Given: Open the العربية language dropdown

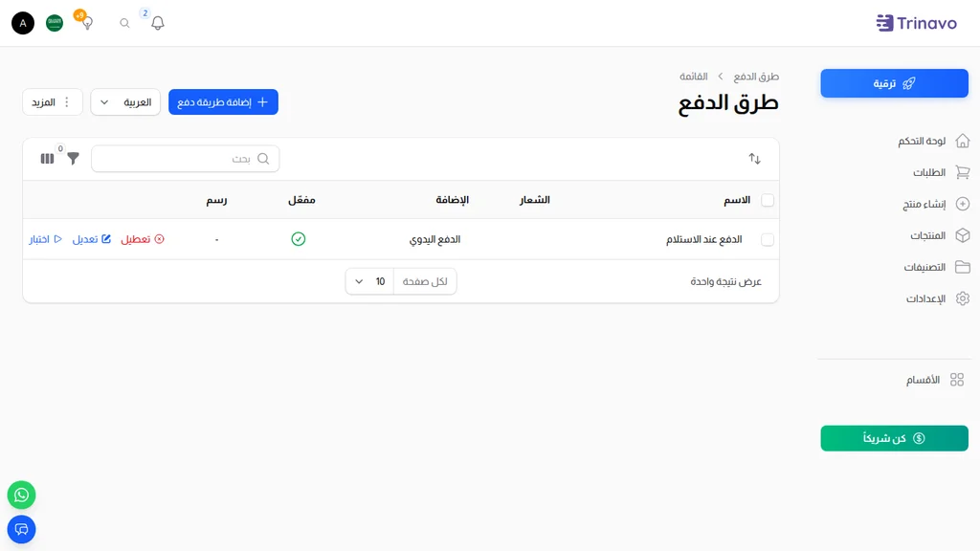Looking at the screenshot, I should 125,101.
